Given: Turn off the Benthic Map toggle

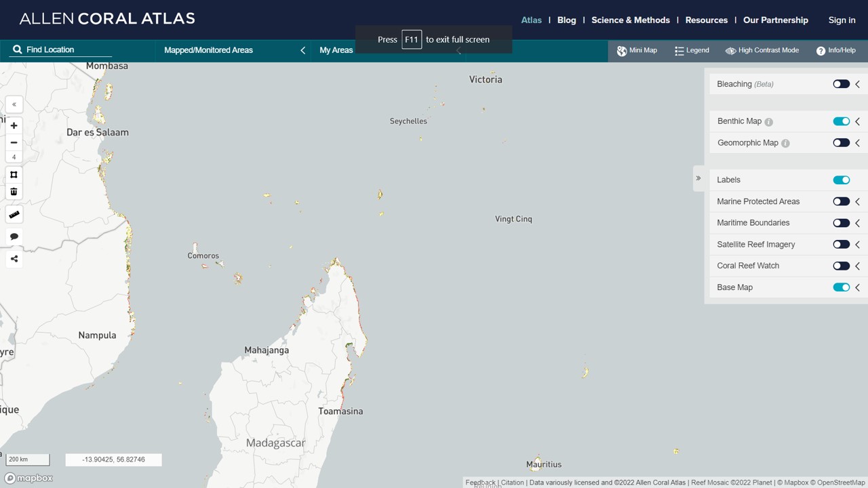Looking at the screenshot, I should coord(841,121).
